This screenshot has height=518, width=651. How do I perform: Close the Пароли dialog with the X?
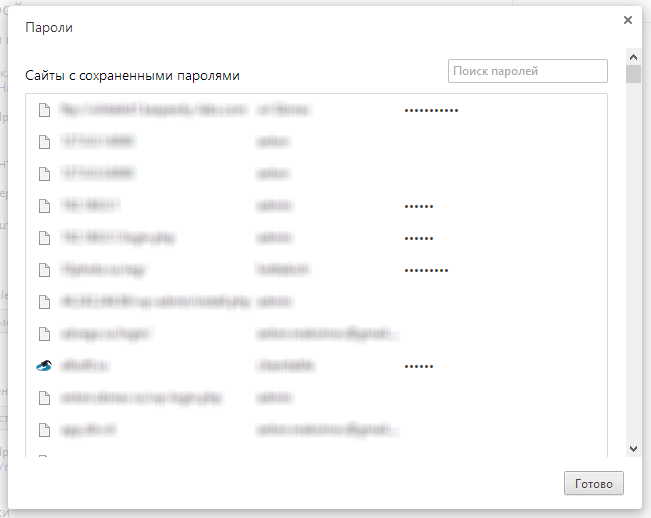click(627, 19)
